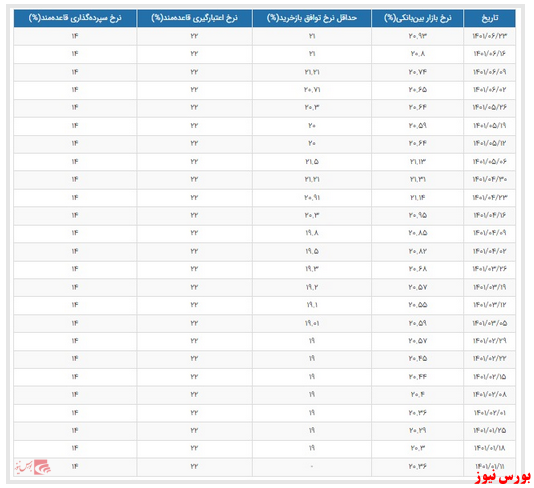The image size is (534, 488).
Task: Select the date cell 1401/02/22
Action: click(x=489, y=359)
